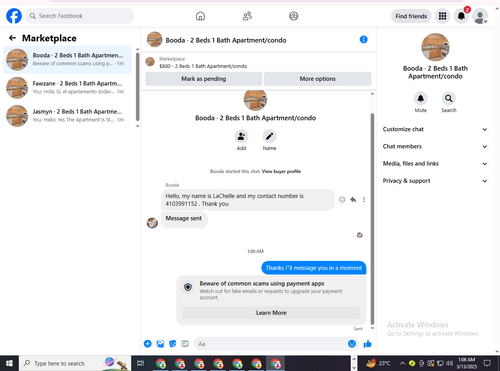Open View buyer profile link

pos(281,171)
